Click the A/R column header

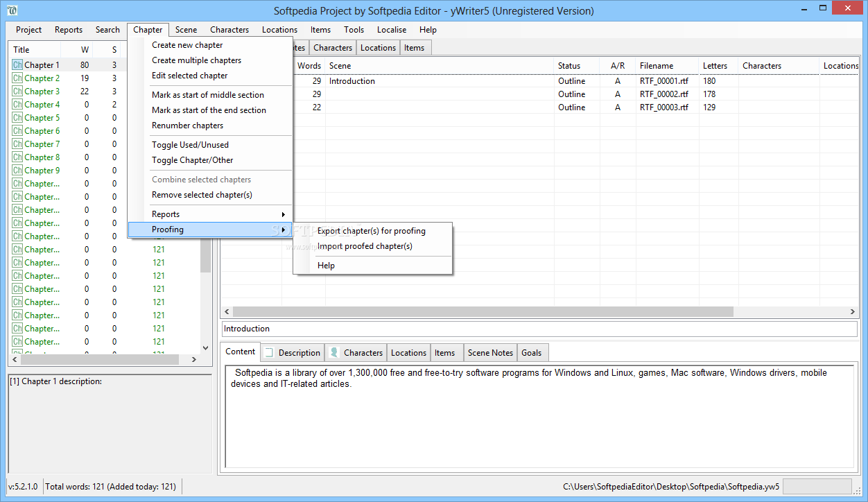[x=618, y=66]
